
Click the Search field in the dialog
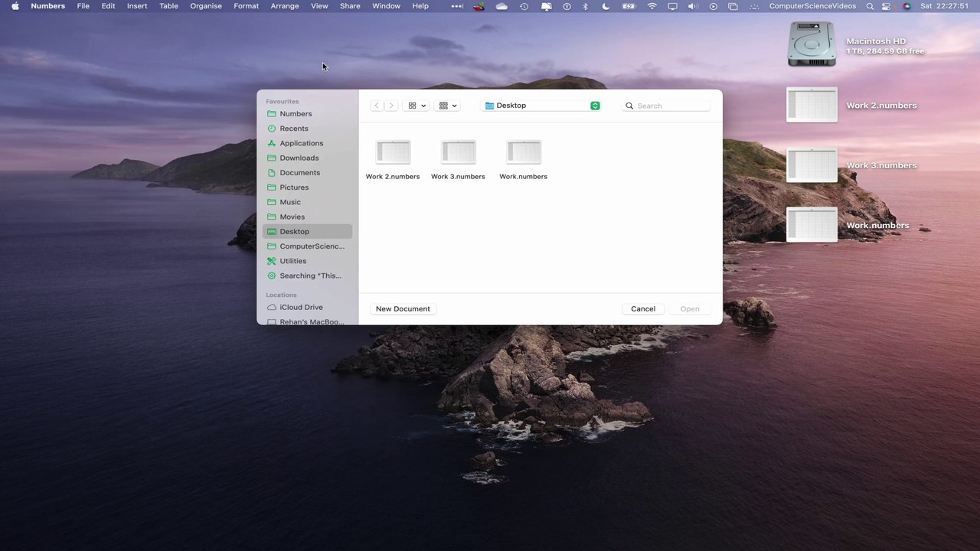668,106
